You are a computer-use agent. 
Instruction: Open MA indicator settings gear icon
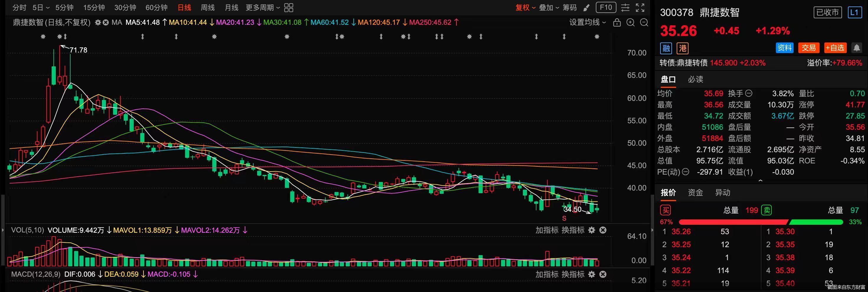point(98,23)
